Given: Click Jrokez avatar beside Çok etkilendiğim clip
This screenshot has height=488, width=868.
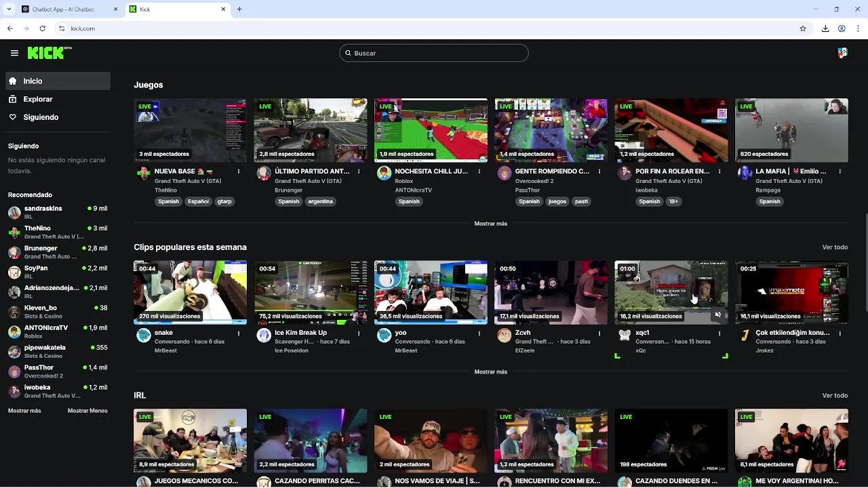Looking at the screenshot, I should click(745, 335).
